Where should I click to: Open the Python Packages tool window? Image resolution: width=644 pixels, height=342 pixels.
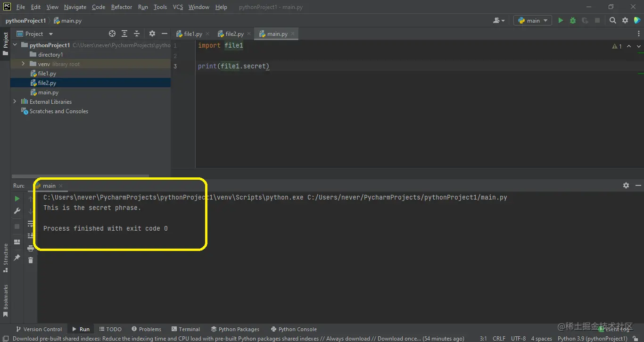[235, 329]
